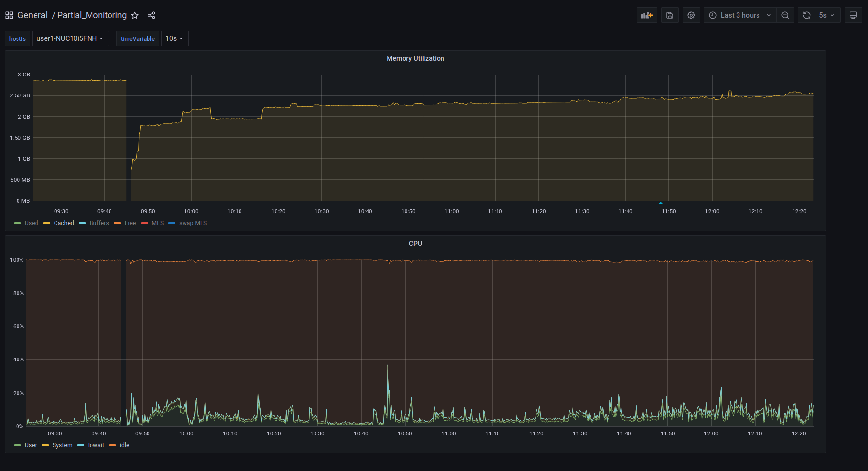Click the Add panel icon
This screenshot has height=471, width=868.
click(646, 15)
